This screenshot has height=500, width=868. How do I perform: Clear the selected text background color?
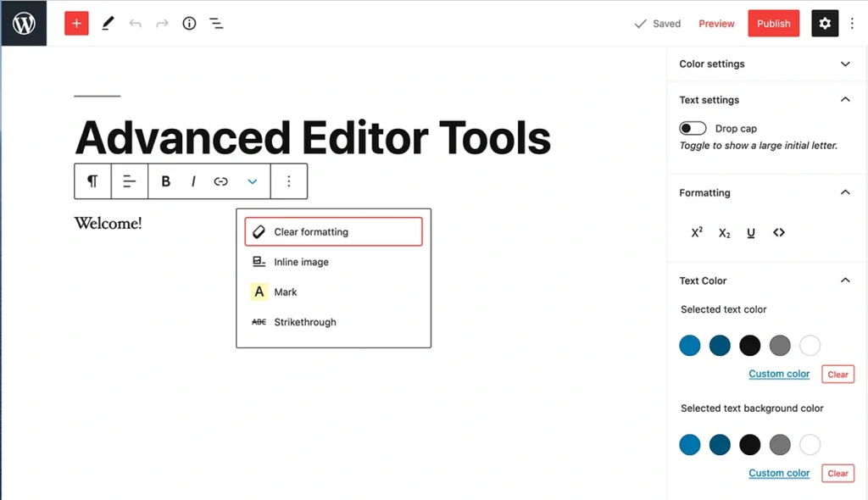[837, 474]
